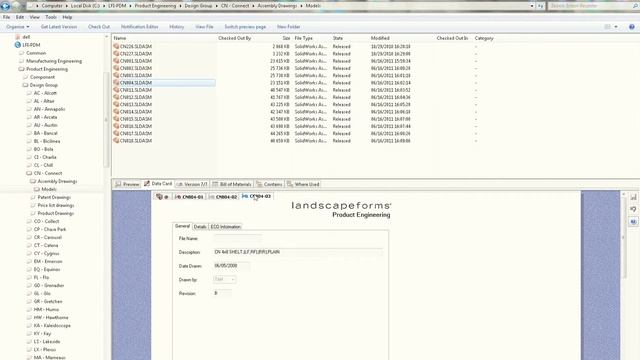640x360 pixels.
Task: Select the @ configuration tab icon
Action: (160, 197)
